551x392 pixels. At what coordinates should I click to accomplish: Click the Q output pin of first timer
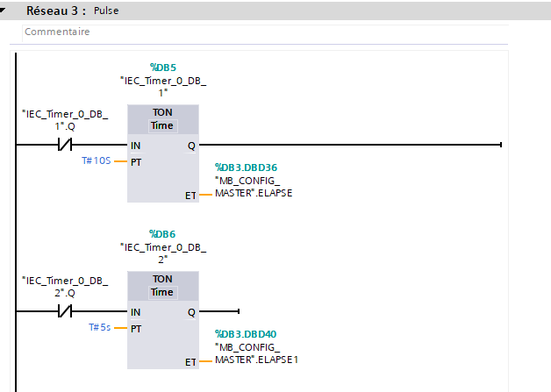(191, 146)
